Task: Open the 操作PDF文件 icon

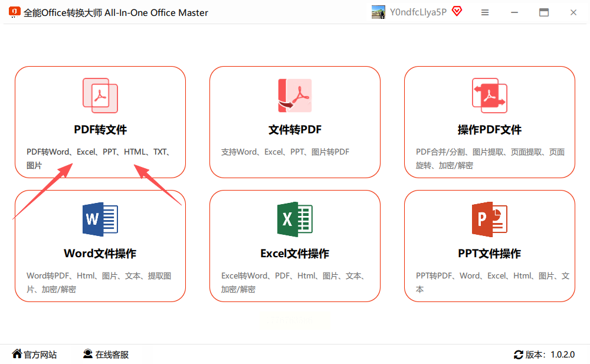Action: 490,96
